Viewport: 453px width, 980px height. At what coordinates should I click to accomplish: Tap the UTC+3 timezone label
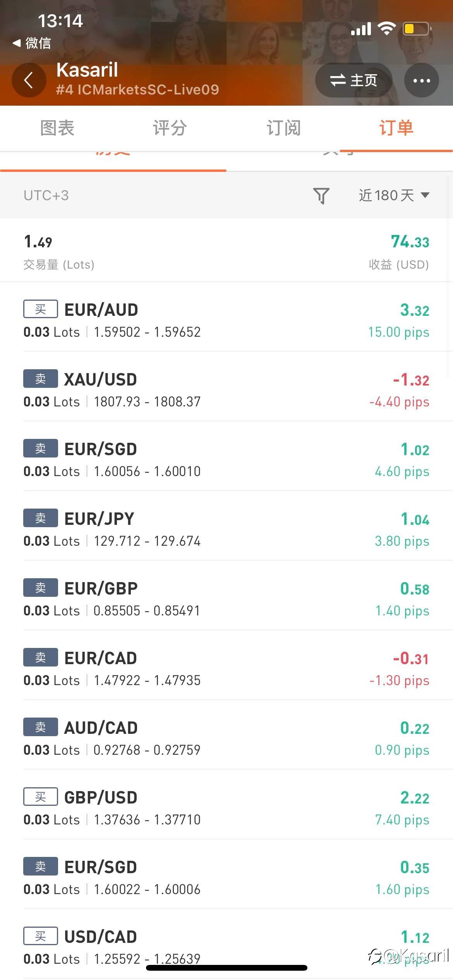point(46,195)
